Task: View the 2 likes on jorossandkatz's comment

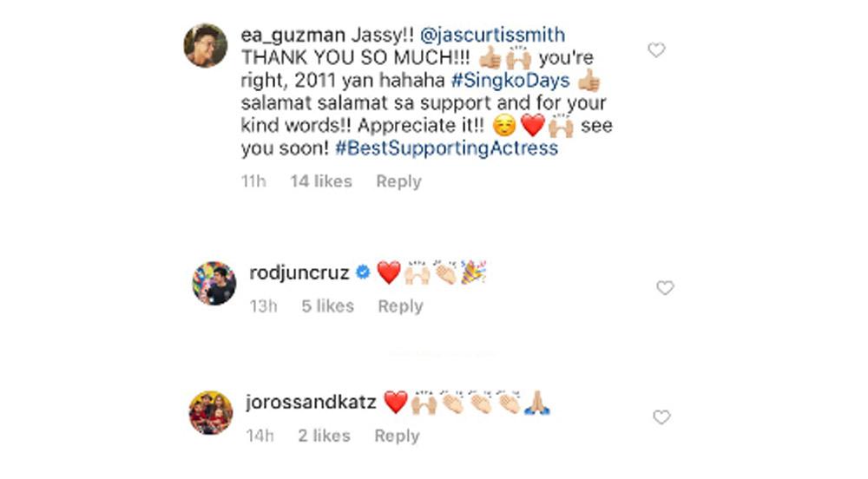Action: click(x=325, y=436)
